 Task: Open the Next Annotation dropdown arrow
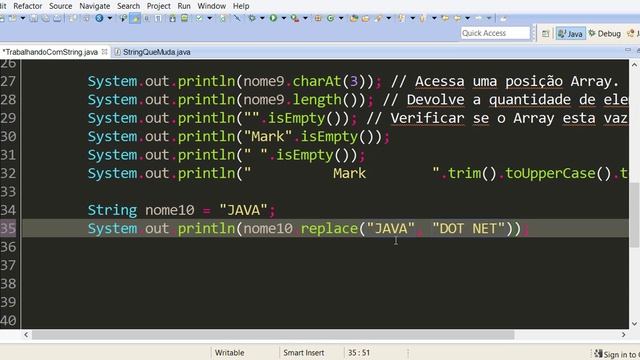pyautogui.click(x=413, y=18)
